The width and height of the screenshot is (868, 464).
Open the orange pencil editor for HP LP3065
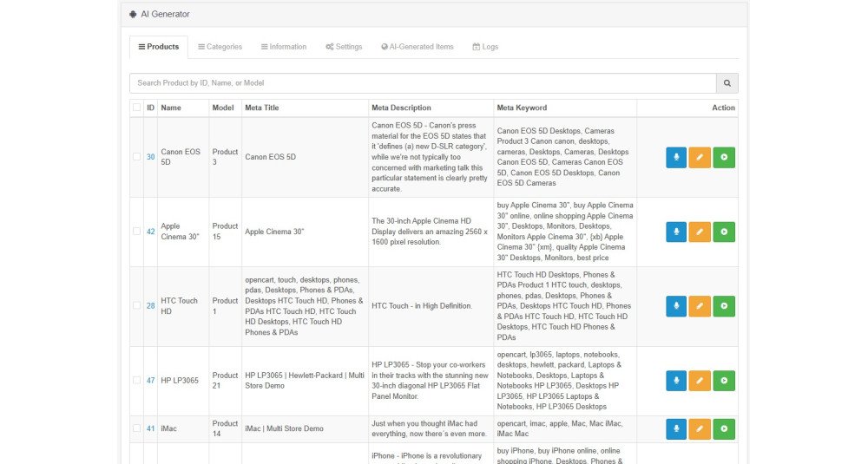[x=700, y=381]
